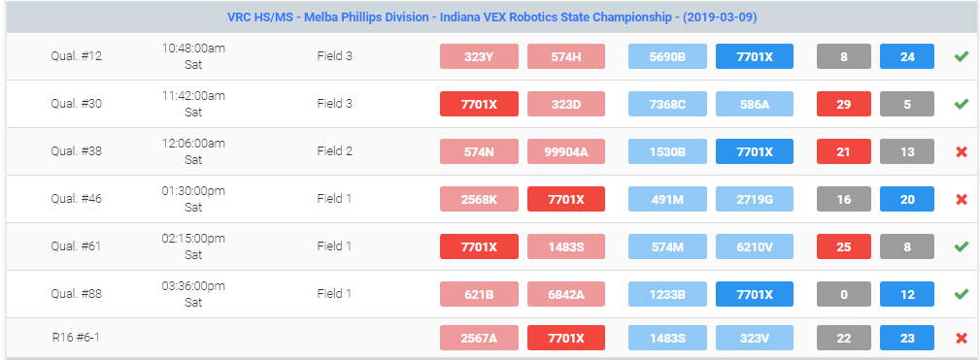Open team 5690B badge
Screen dimensions: 980x360
pos(667,56)
